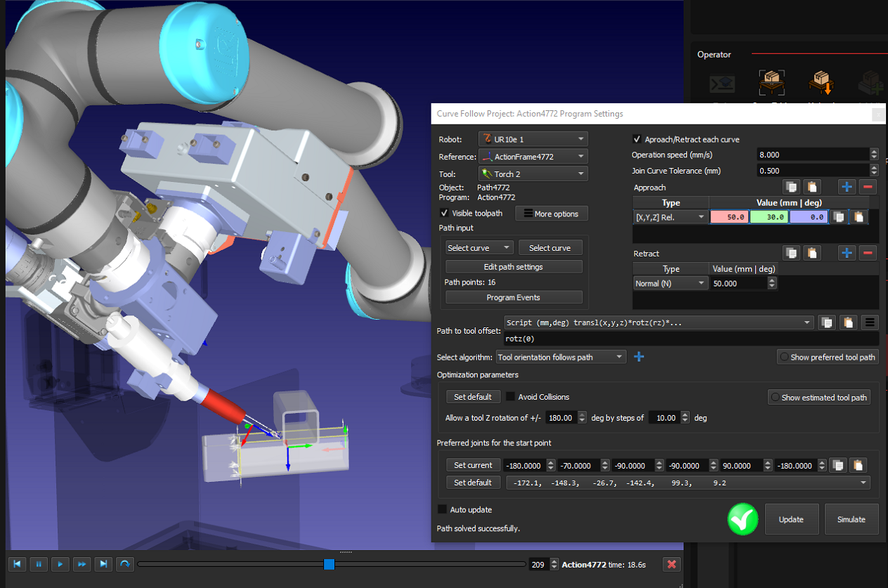Enable Avoid Collisions checkbox
The image size is (888, 588).
[511, 397]
